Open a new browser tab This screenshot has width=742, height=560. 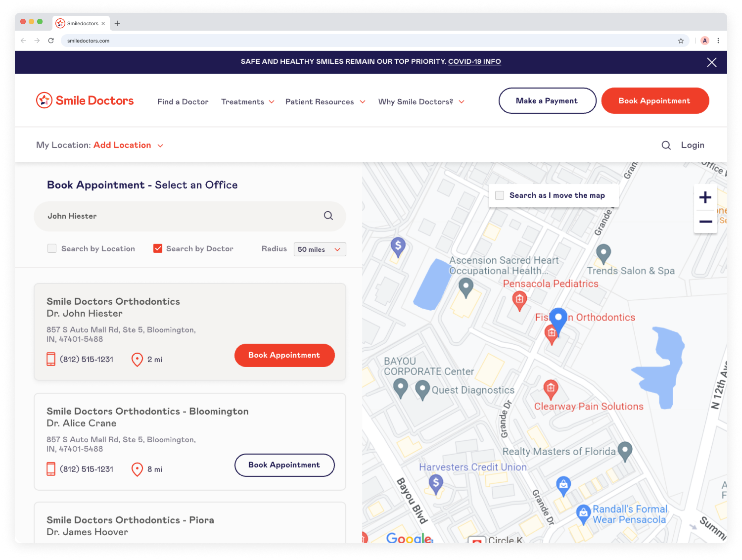click(117, 23)
